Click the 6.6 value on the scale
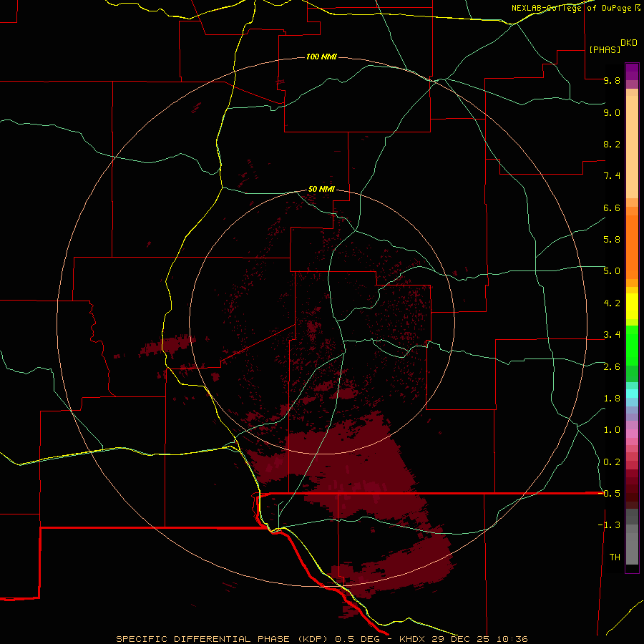The height and width of the screenshot is (644, 644). (612, 208)
